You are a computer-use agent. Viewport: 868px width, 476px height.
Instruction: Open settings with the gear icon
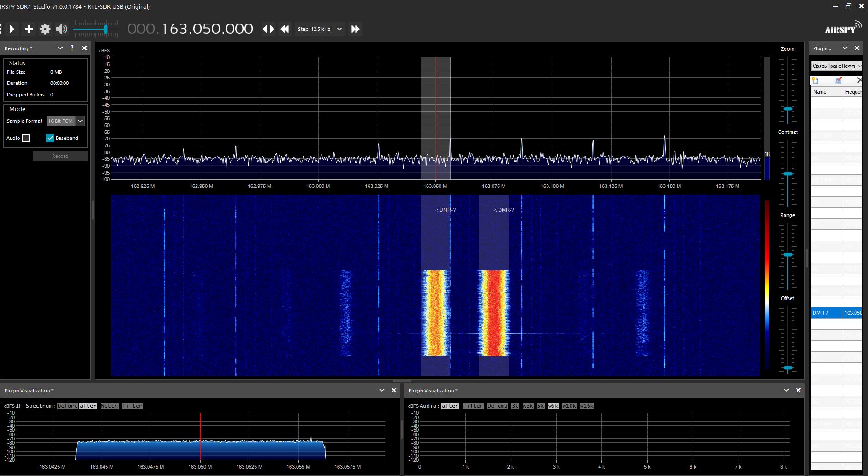tap(45, 29)
